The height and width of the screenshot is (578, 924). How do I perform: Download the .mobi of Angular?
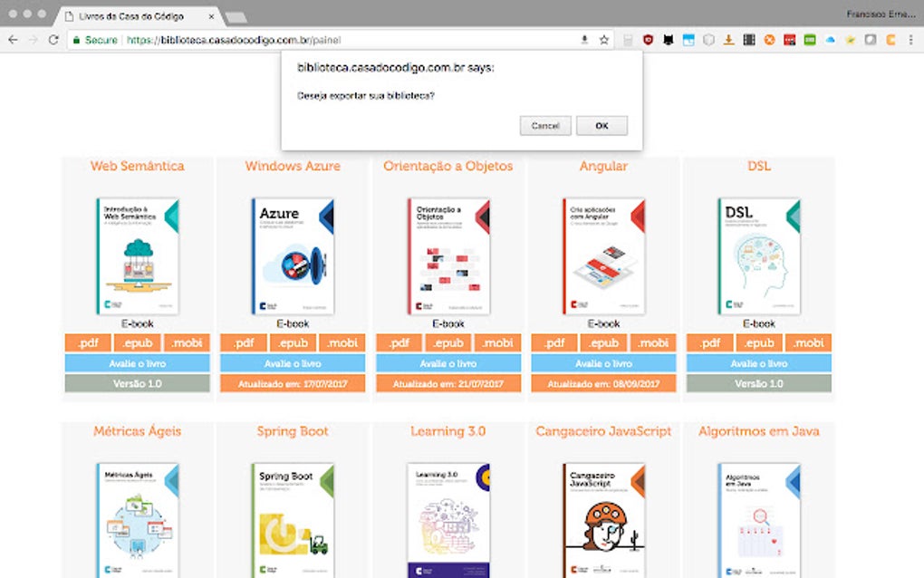coord(653,342)
